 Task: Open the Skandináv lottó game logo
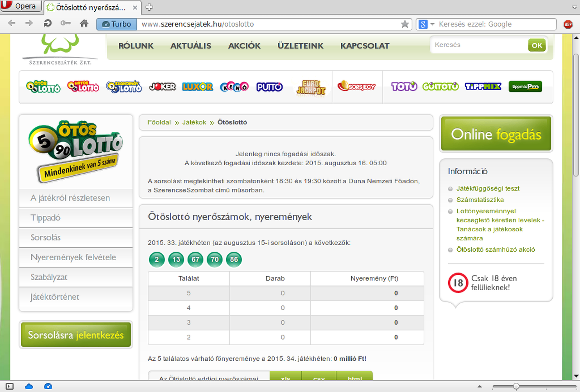(124, 86)
